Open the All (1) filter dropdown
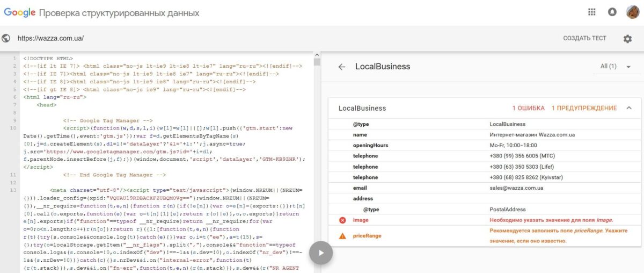Viewport: 644px width, 273px height. 616,67
